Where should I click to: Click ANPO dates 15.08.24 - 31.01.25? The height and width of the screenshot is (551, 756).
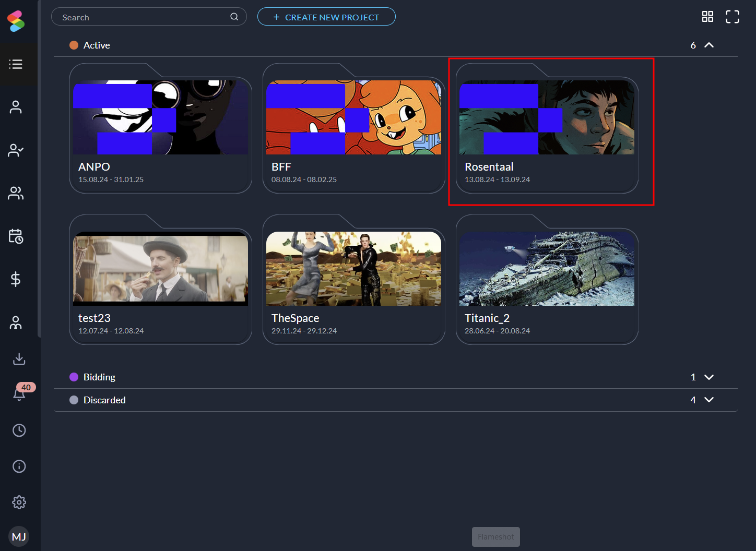tap(111, 179)
